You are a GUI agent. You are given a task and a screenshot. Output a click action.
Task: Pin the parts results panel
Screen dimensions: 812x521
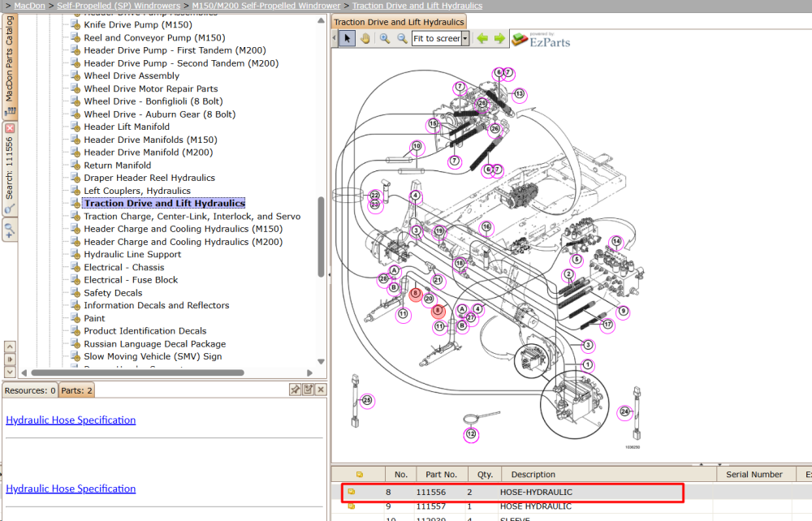pos(295,389)
